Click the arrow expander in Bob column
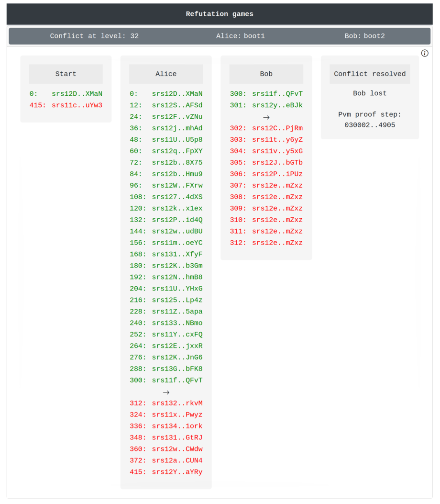Screen dimensions: 440x504 tap(266, 117)
